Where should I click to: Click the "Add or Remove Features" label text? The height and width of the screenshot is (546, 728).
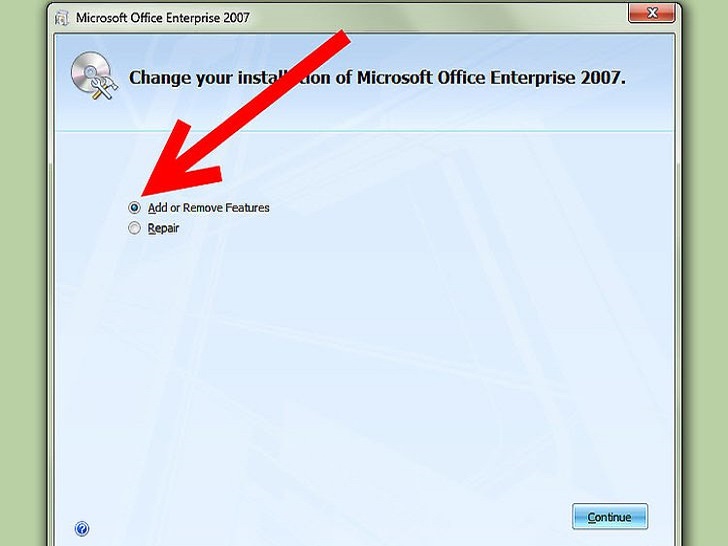pyautogui.click(x=208, y=208)
